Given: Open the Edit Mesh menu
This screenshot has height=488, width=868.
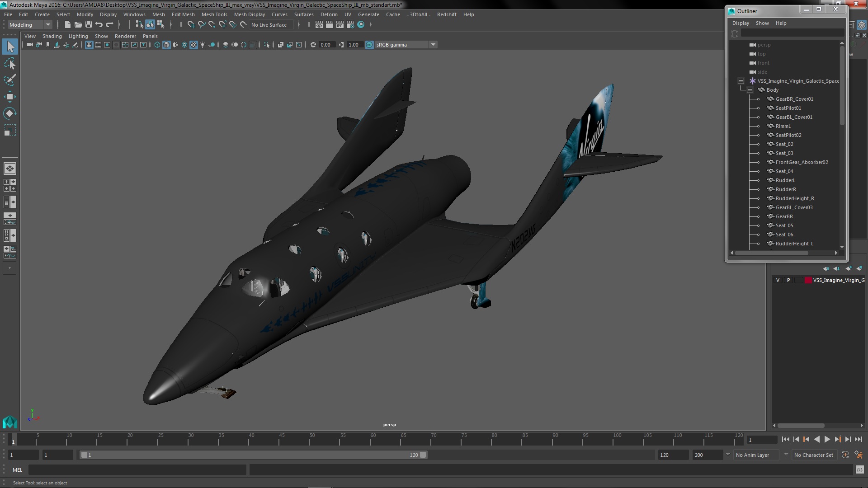Looking at the screenshot, I should 183,14.
